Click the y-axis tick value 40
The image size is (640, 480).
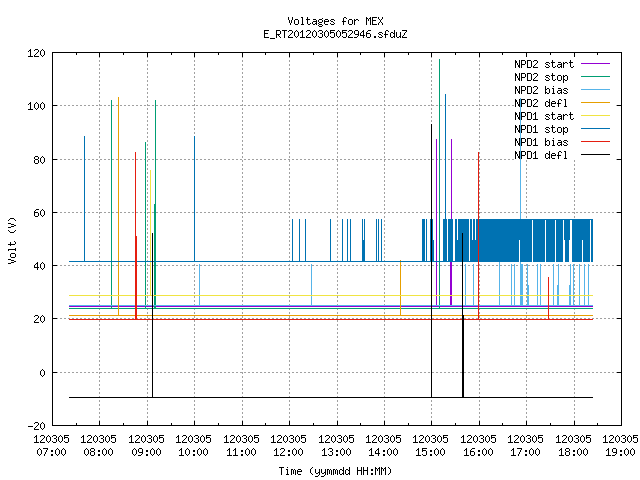point(40,266)
